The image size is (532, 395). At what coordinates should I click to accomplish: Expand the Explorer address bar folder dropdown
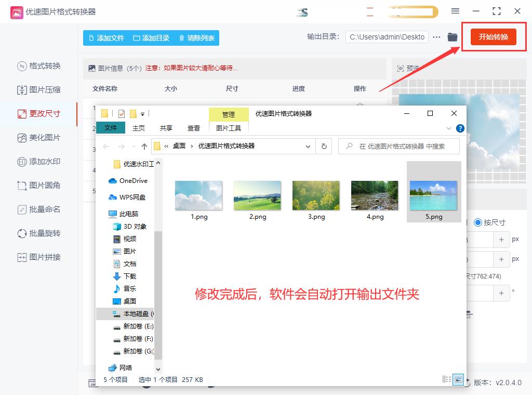308,146
